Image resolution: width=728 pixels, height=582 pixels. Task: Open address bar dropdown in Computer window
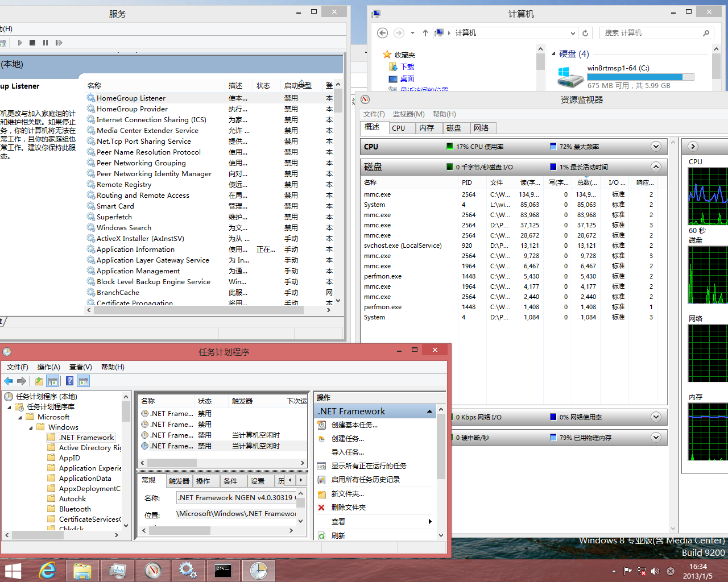573,33
